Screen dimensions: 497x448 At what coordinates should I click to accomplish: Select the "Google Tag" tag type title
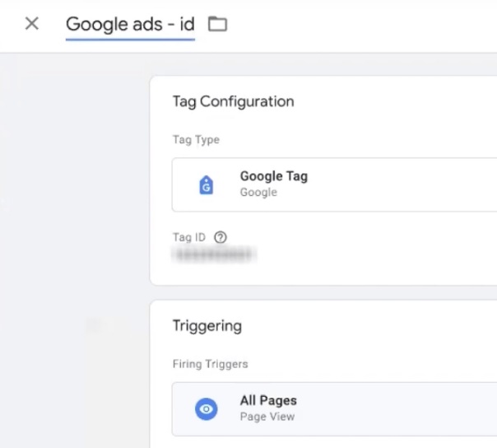273,176
